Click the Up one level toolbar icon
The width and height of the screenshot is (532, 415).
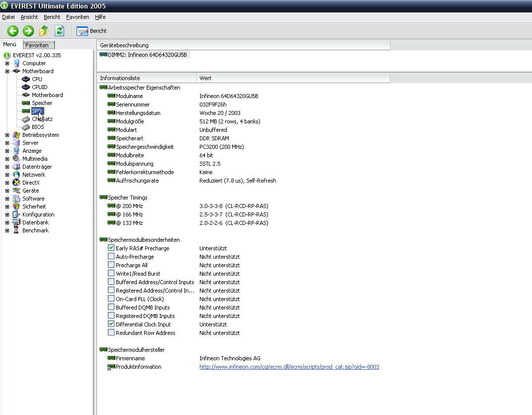[x=44, y=31]
